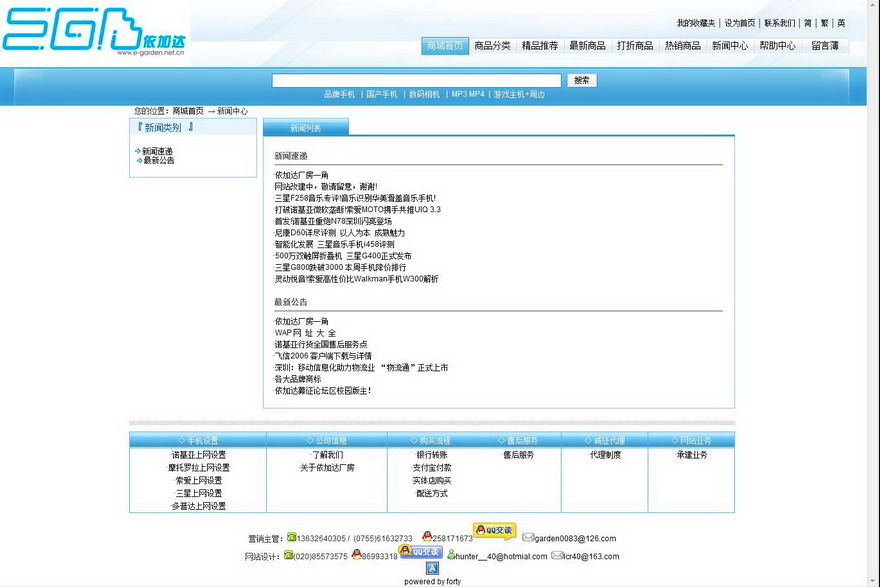880x587 pixels.
Task: Go to the 精品推荐 navigation tab
Action: [540, 46]
